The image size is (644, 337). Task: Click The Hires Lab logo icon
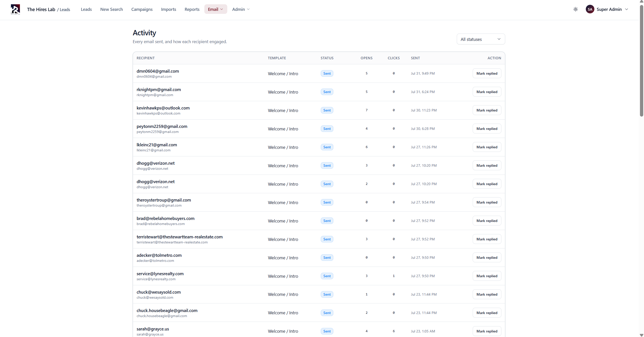tap(15, 9)
